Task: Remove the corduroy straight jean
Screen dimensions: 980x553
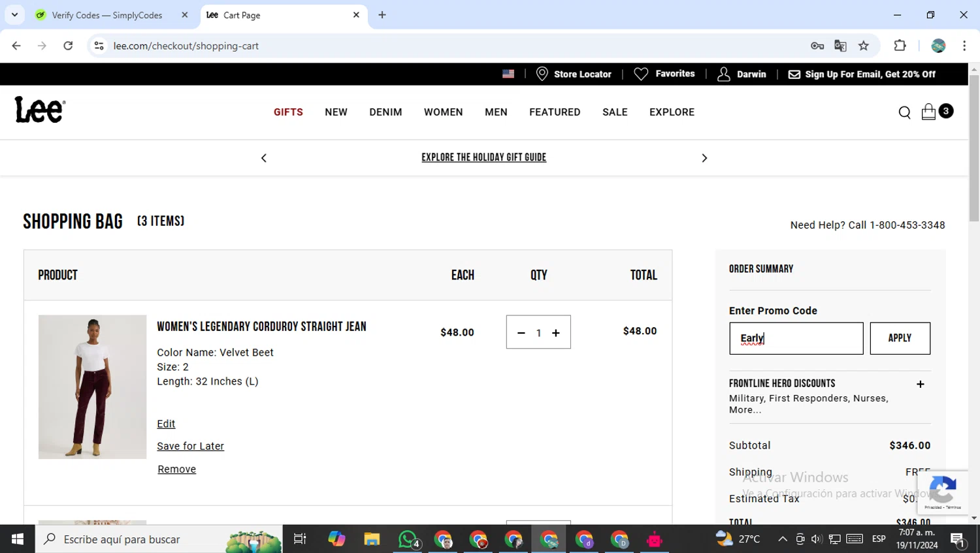Action: (x=176, y=469)
